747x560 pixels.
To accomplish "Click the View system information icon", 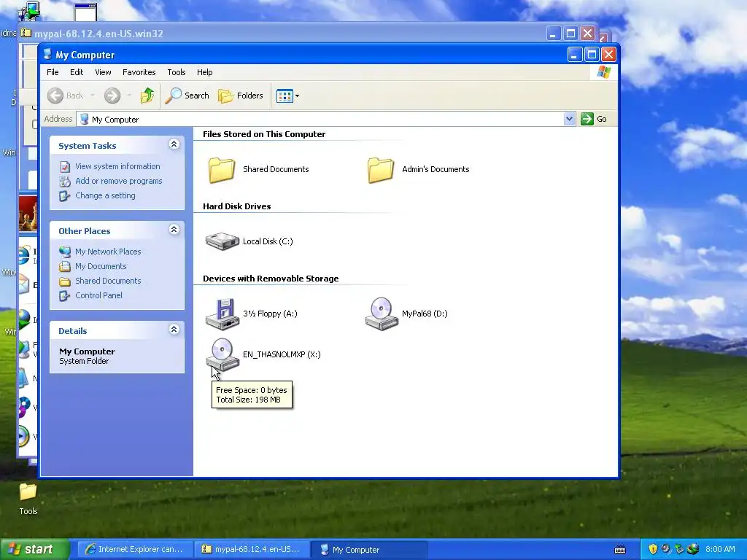I will click(65, 167).
